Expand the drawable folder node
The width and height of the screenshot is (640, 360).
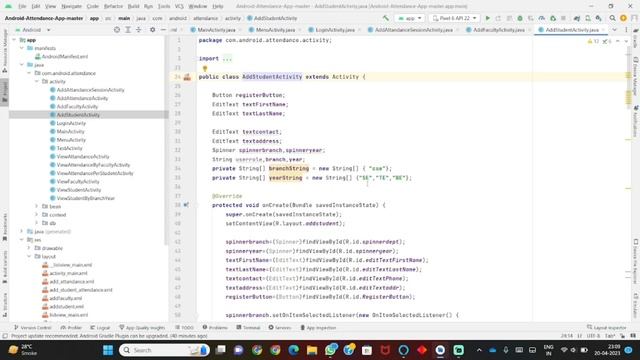click(x=29, y=248)
